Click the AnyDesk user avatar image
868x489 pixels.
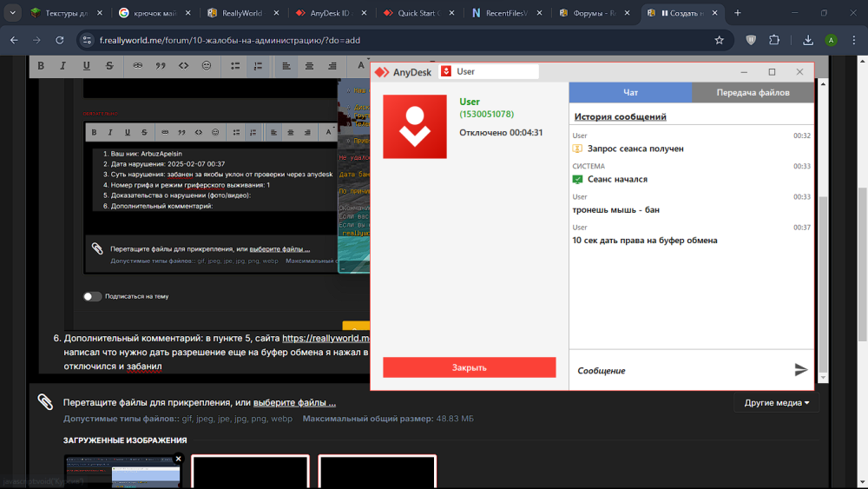(x=415, y=126)
